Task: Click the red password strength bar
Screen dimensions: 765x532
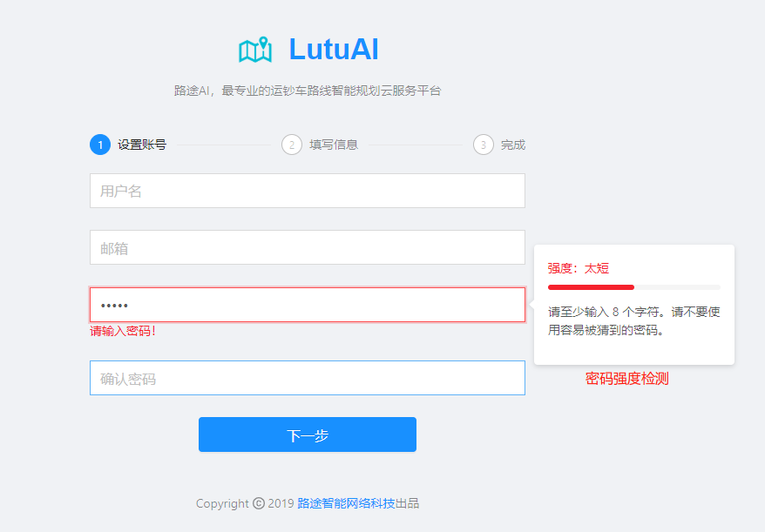Action: pos(591,286)
